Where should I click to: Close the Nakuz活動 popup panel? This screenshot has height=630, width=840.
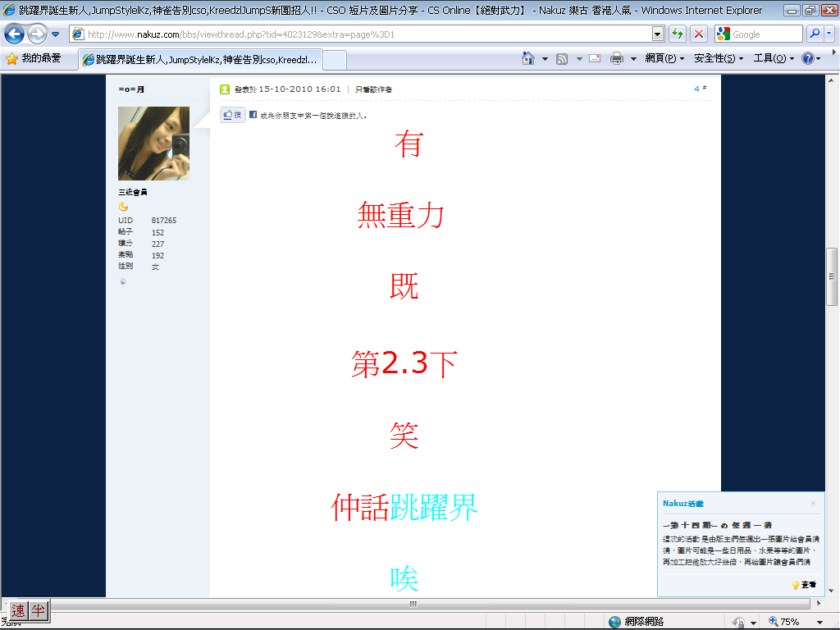pos(813,504)
